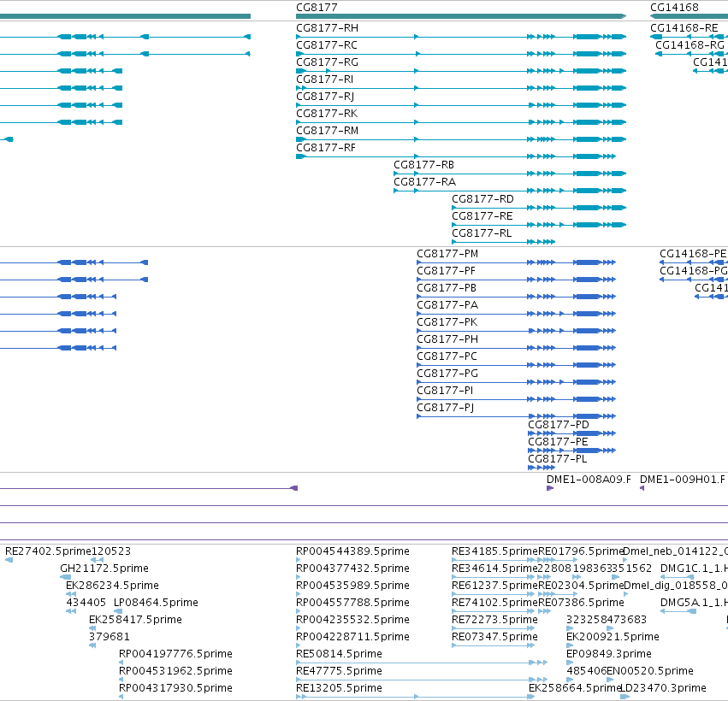Choose protein CG8177-PK

[x=447, y=323]
